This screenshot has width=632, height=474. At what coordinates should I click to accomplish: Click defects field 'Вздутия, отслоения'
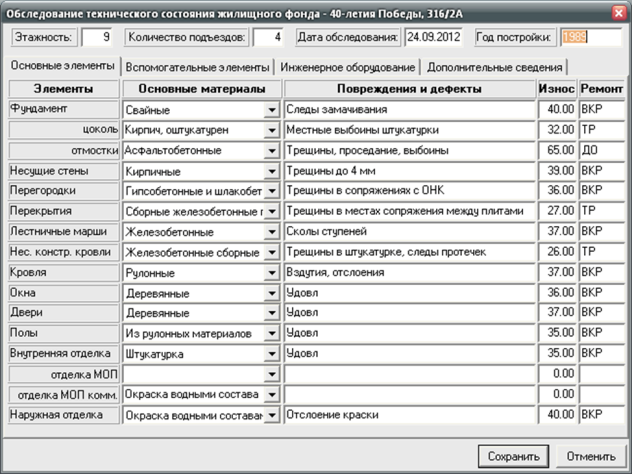tap(410, 273)
